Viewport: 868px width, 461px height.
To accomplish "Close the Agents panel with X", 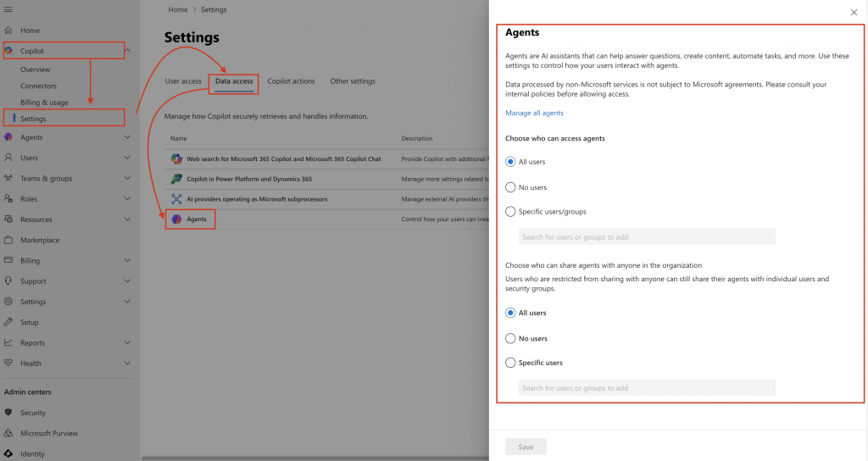I will pos(853,12).
